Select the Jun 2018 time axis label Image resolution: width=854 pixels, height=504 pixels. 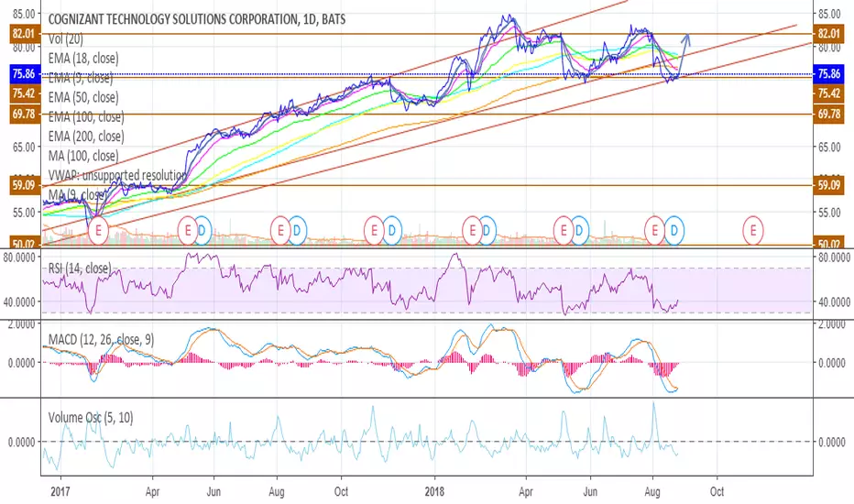590,491
